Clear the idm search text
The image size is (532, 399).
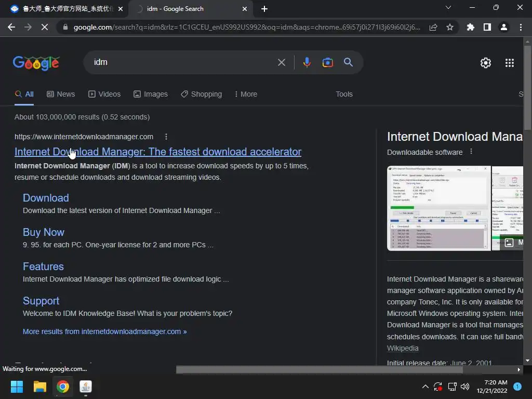click(x=281, y=62)
